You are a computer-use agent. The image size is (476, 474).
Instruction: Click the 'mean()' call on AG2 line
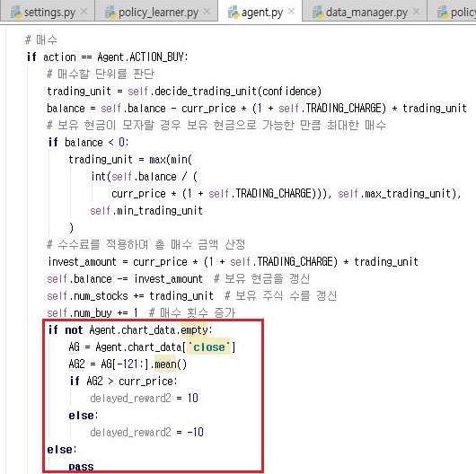tap(171, 364)
